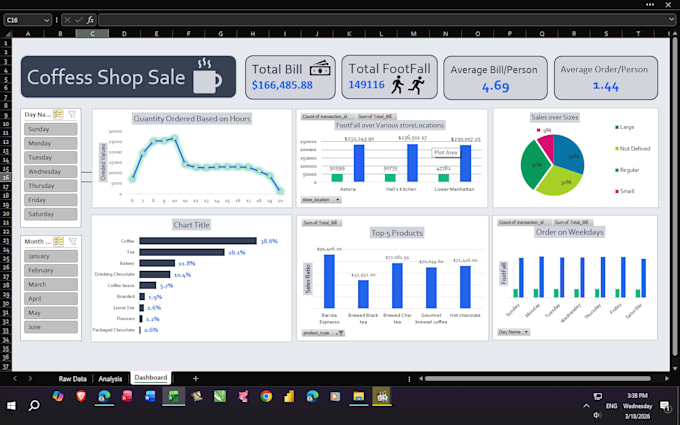Viewport: 680px width, 425px height.
Task: Open Power BI from the taskbar
Action: (x=289, y=396)
